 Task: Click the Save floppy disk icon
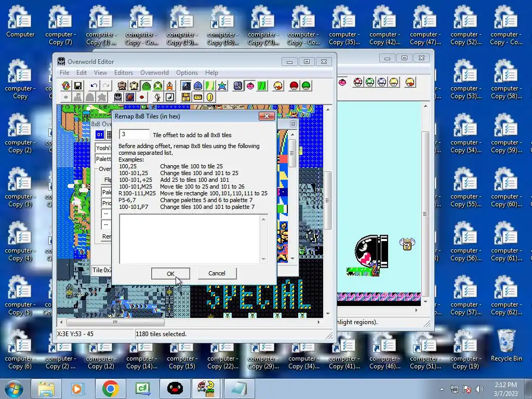78,86
